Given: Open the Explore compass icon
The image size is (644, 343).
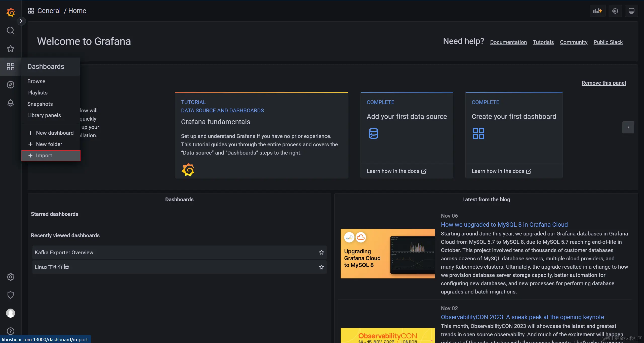Looking at the screenshot, I should click(10, 85).
